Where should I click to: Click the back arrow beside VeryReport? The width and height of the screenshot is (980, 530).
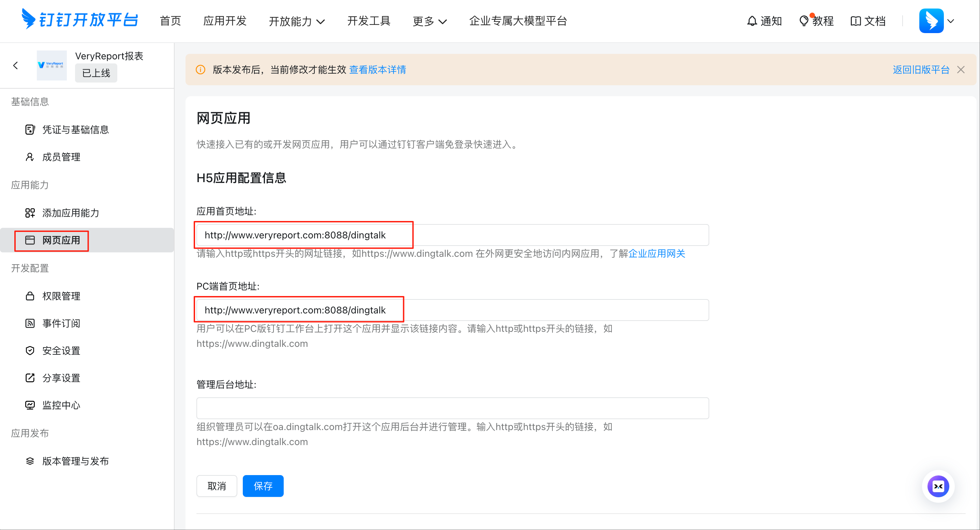coord(16,65)
